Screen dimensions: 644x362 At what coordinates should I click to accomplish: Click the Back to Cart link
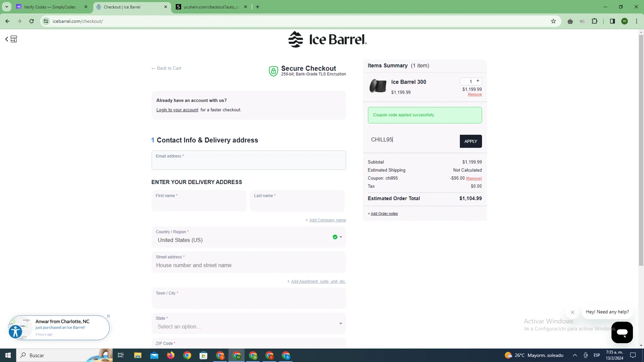[x=166, y=68]
